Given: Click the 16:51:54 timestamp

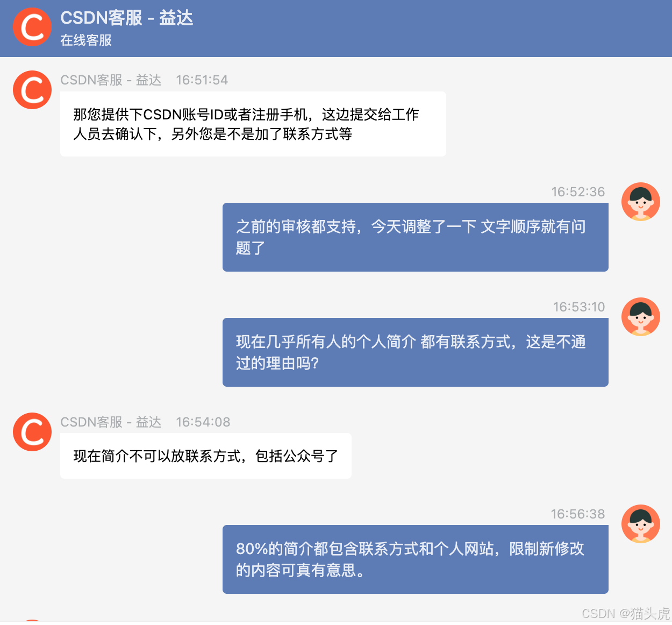Looking at the screenshot, I should point(202,80).
